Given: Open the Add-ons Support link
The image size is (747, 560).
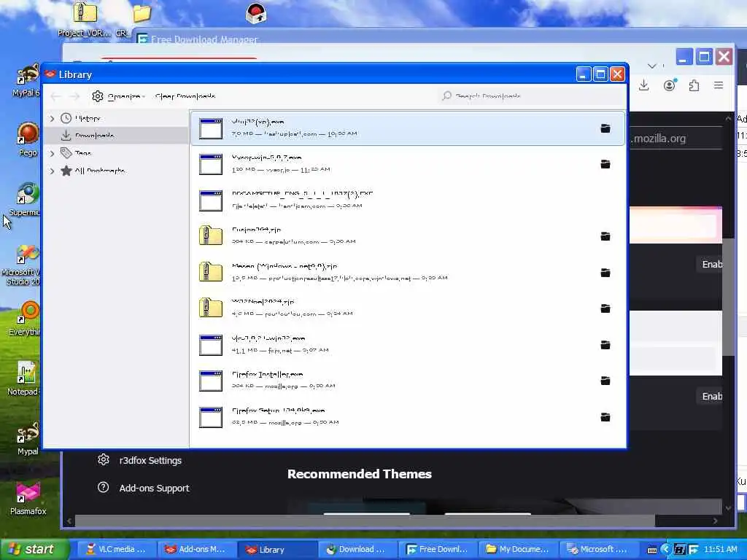Looking at the screenshot, I should coord(144,488).
